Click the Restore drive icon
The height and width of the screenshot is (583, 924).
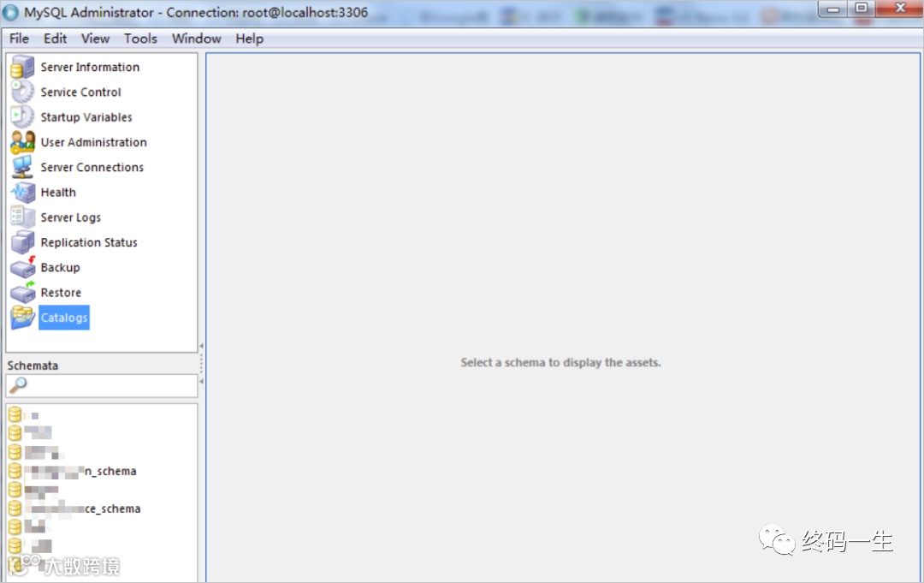coord(22,293)
